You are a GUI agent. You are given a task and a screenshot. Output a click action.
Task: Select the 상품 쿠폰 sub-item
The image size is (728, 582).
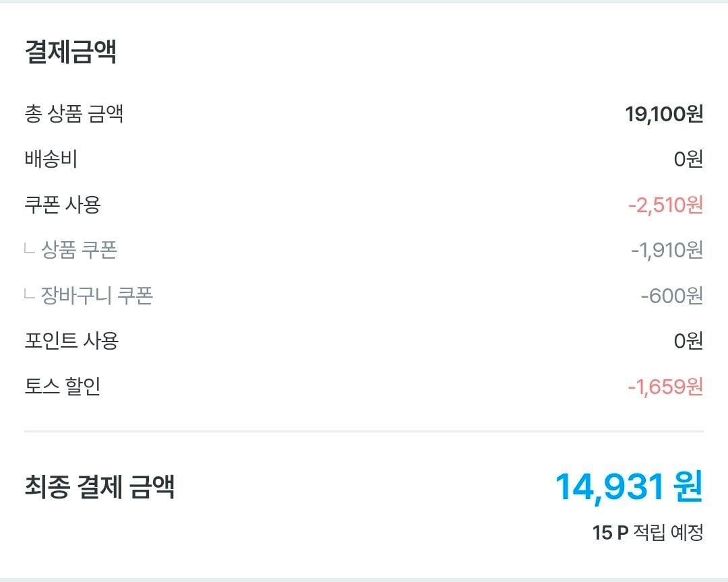pyautogui.click(x=80, y=250)
